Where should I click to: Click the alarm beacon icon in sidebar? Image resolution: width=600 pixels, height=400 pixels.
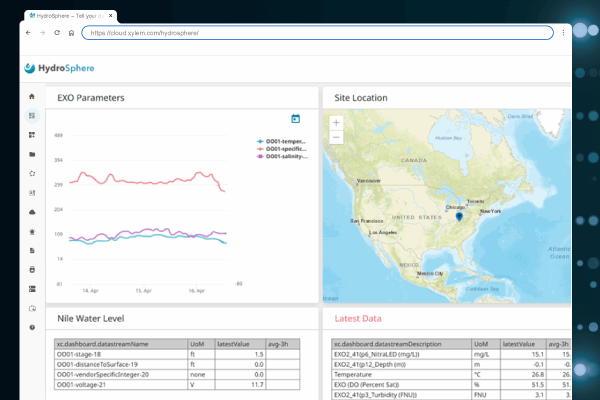(32, 231)
